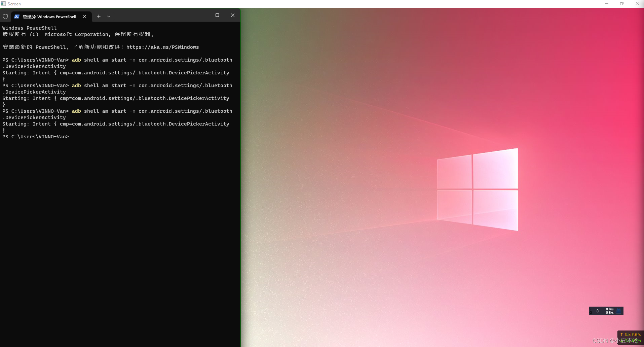Screen dimensions: 644x347
Task: Open the https://aka.ms/PSWindows link
Action: tap(162, 47)
